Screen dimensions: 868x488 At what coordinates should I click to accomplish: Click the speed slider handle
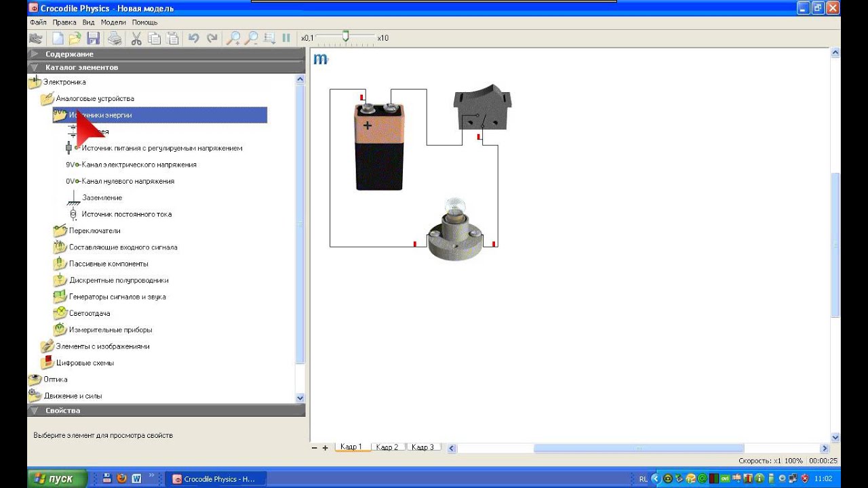tap(345, 37)
